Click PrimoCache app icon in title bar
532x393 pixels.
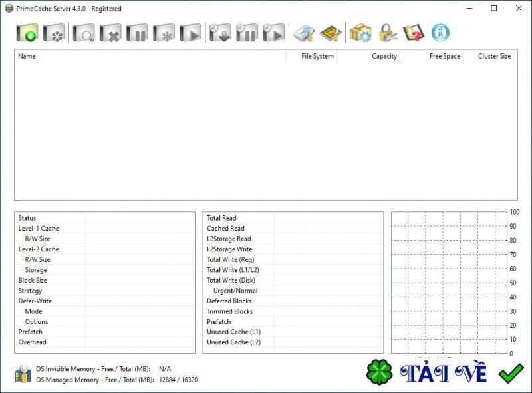9,9
